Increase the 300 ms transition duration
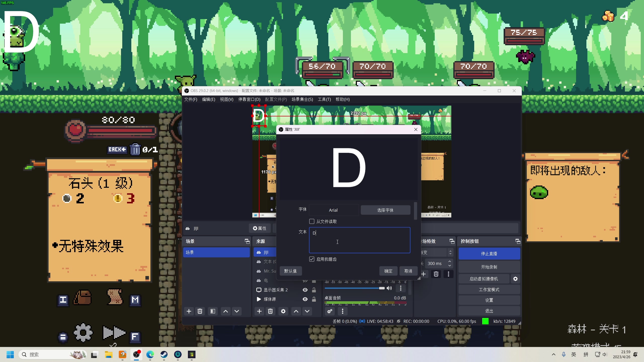644x362 pixels. (450, 261)
